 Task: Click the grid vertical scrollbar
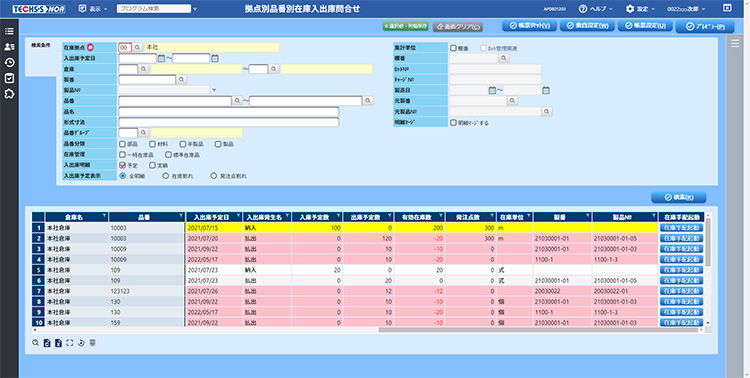point(708,242)
